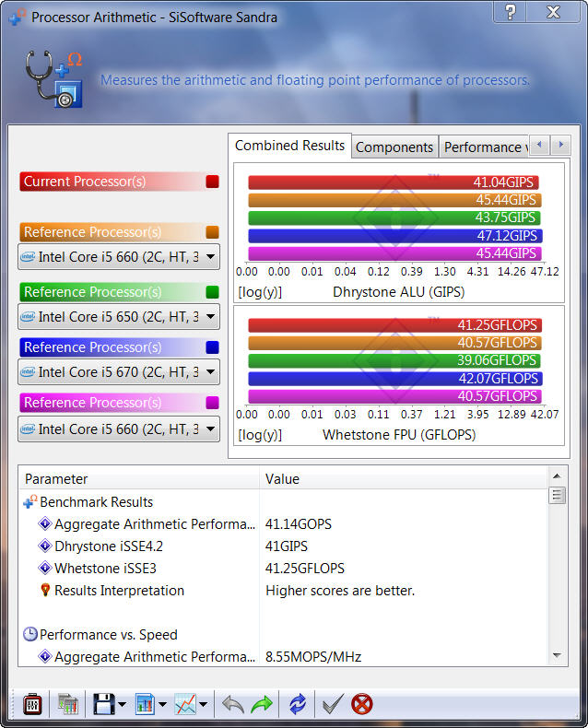Click the Sandra title bar app icon
Image resolution: width=588 pixels, height=728 pixels.
(18, 18)
